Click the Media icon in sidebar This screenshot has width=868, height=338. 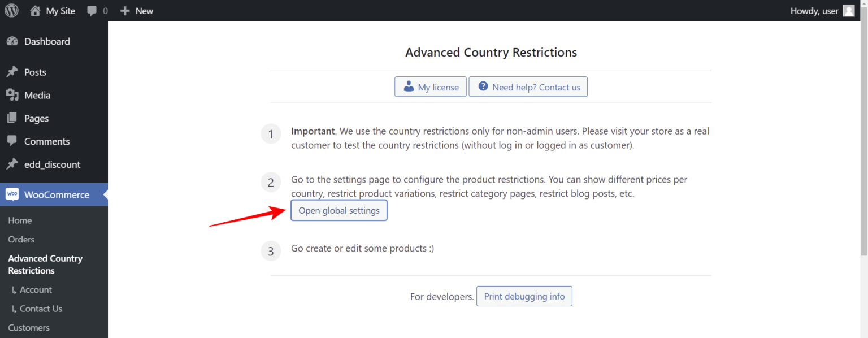point(12,96)
